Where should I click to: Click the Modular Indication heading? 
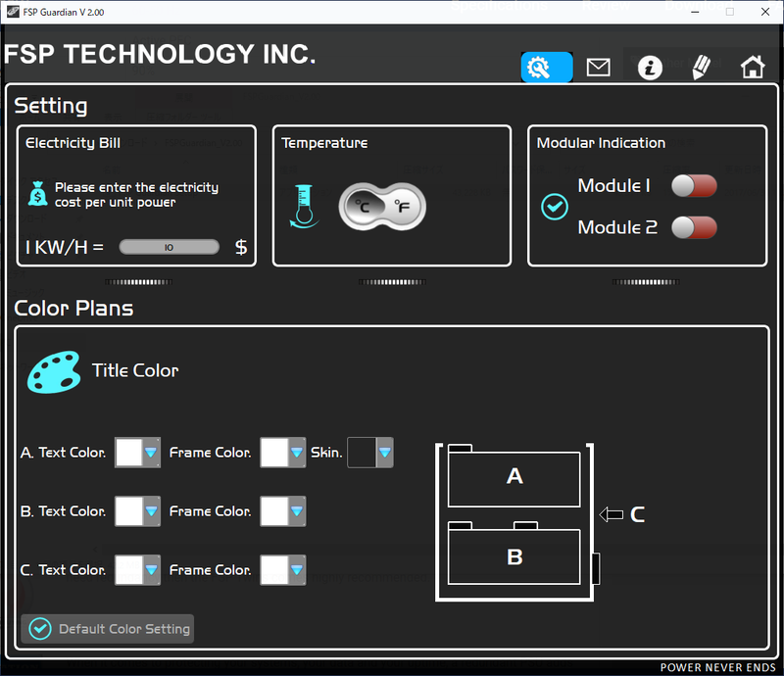click(x=601, y=143)
